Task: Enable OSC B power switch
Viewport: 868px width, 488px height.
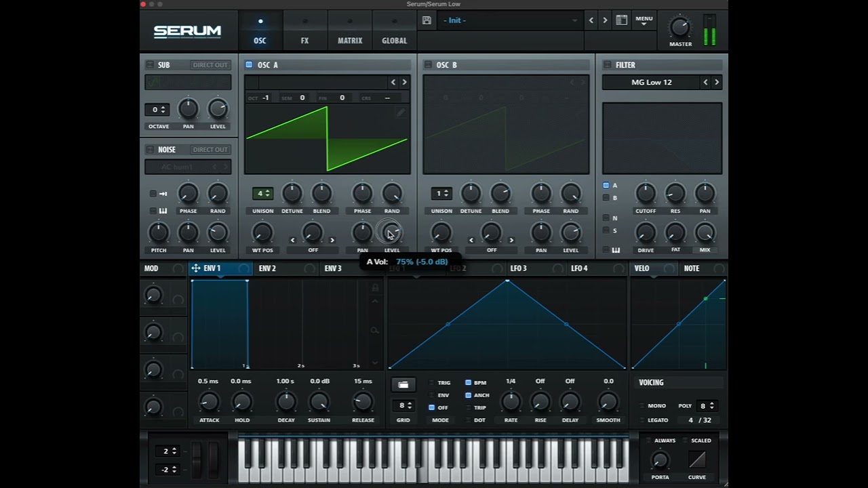Action: (428, 65)
